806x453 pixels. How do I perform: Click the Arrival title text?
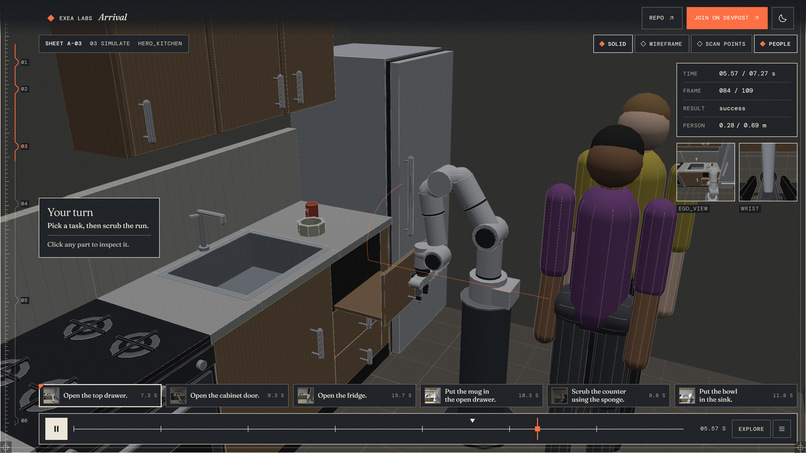113,17
